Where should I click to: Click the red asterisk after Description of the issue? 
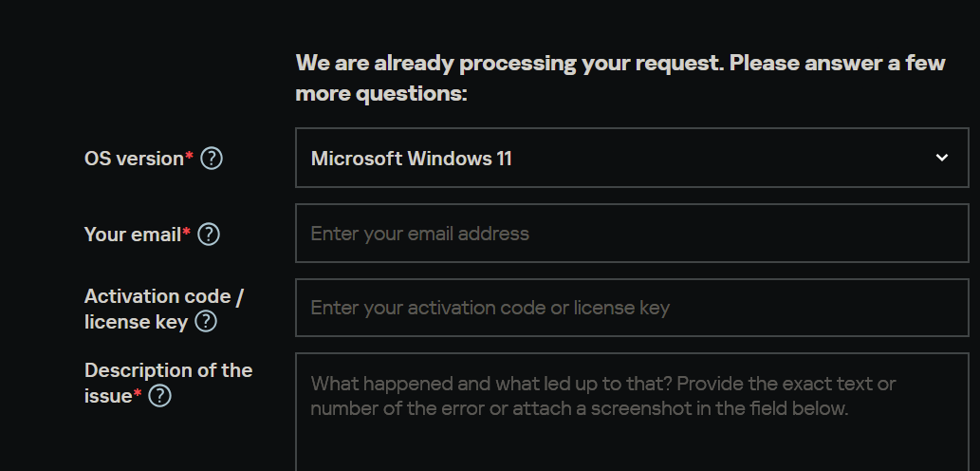click(x=138, y=393)
